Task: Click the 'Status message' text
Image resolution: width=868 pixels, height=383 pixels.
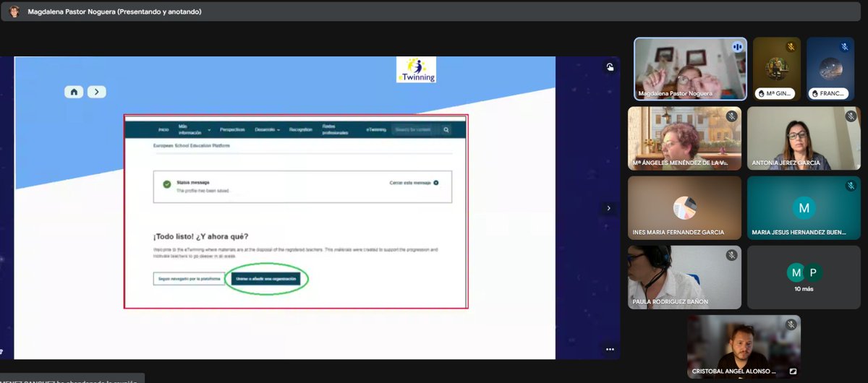Action: pyautogui.click(x=193, y=183)
